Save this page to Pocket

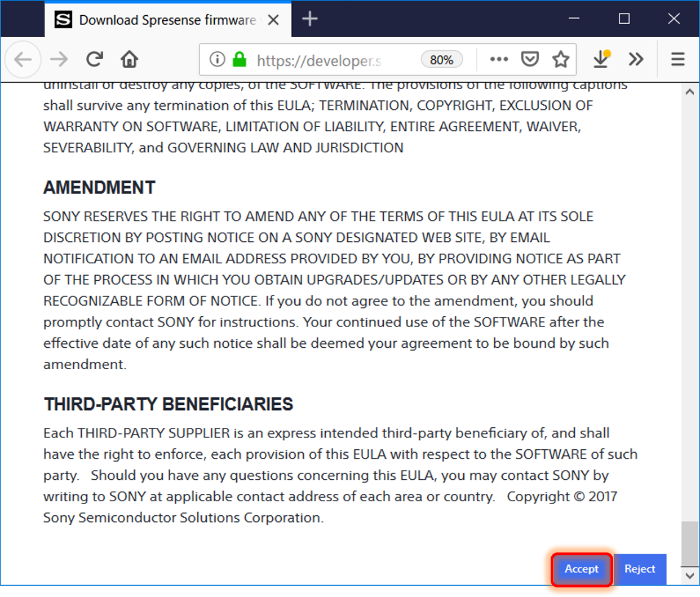[530, 59]
